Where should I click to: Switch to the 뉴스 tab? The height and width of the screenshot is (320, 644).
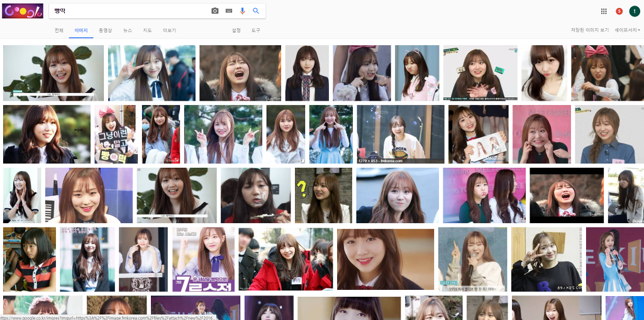pos(127,30)
